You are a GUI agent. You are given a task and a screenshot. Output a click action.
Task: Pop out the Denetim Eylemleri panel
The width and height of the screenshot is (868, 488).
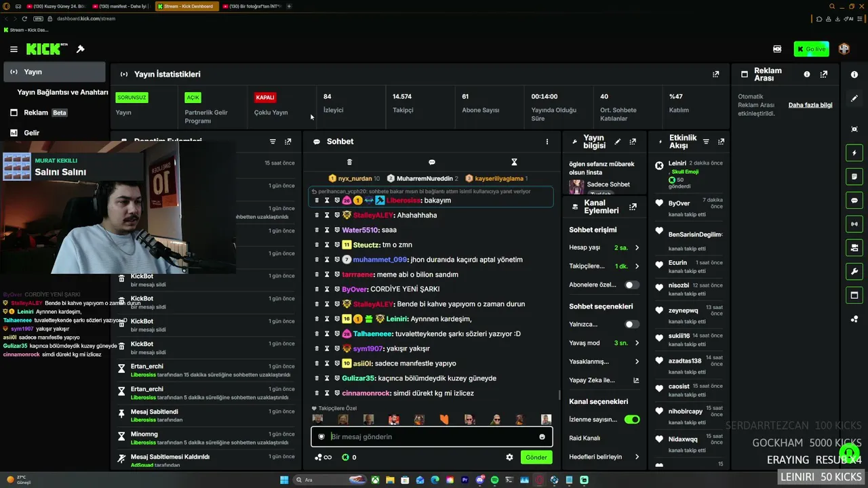pyautogui.click(x=288, y=142)
